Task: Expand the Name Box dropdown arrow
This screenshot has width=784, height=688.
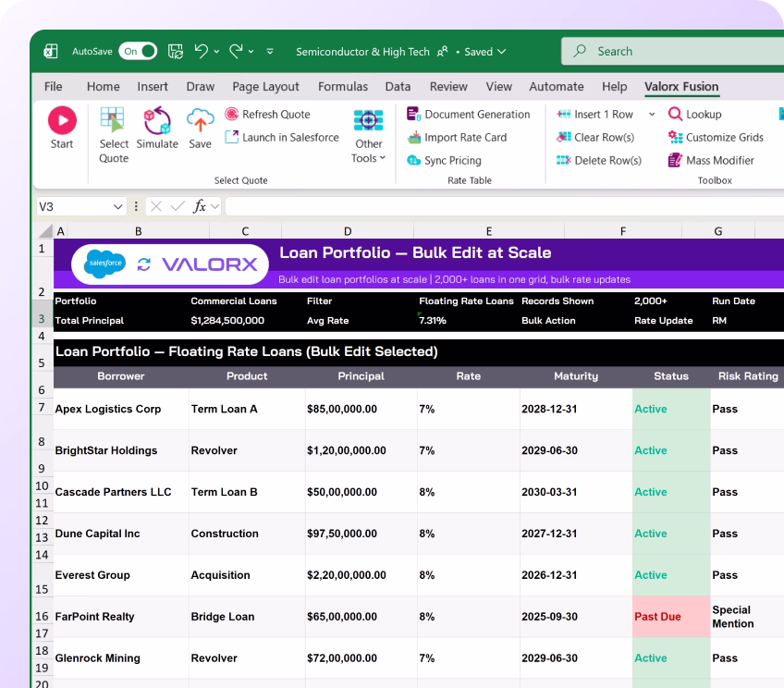Action: coord(118,206)
